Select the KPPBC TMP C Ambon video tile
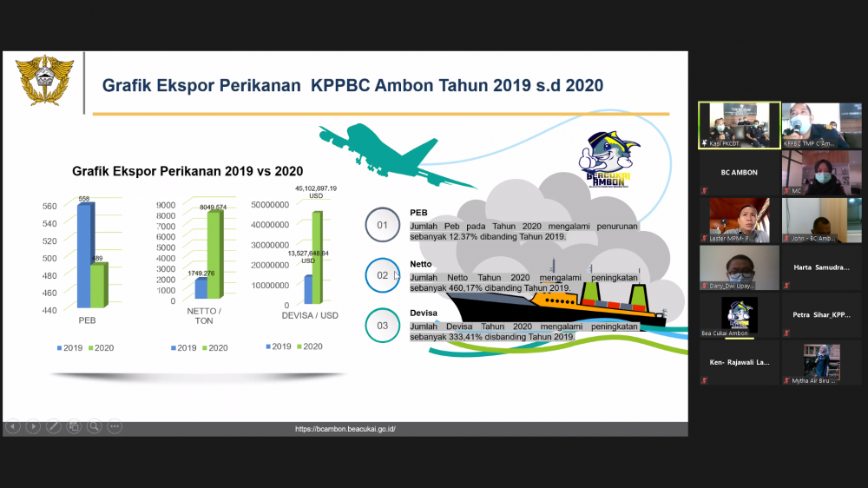The height and width of the screenshot is (488, 868). [821, 125]
